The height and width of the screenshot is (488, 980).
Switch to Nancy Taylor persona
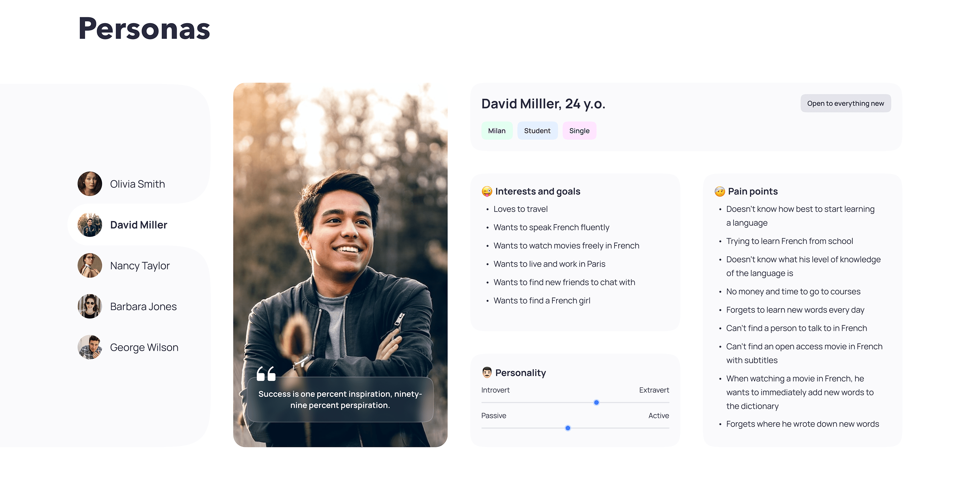click(x=140, y=265)
